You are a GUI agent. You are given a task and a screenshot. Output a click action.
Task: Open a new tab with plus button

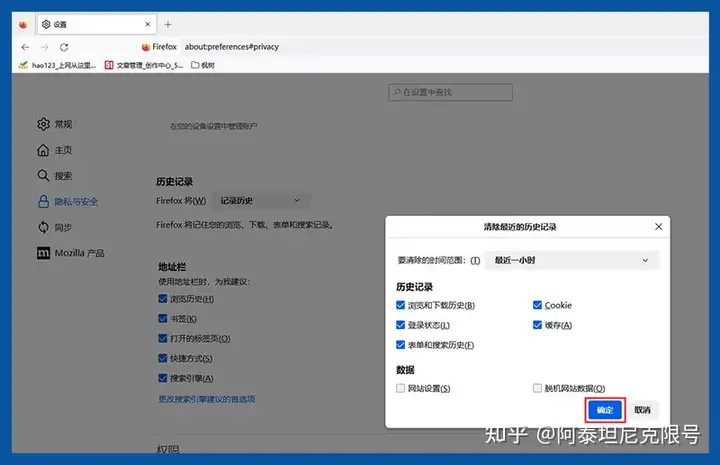(x=168, y=24)
